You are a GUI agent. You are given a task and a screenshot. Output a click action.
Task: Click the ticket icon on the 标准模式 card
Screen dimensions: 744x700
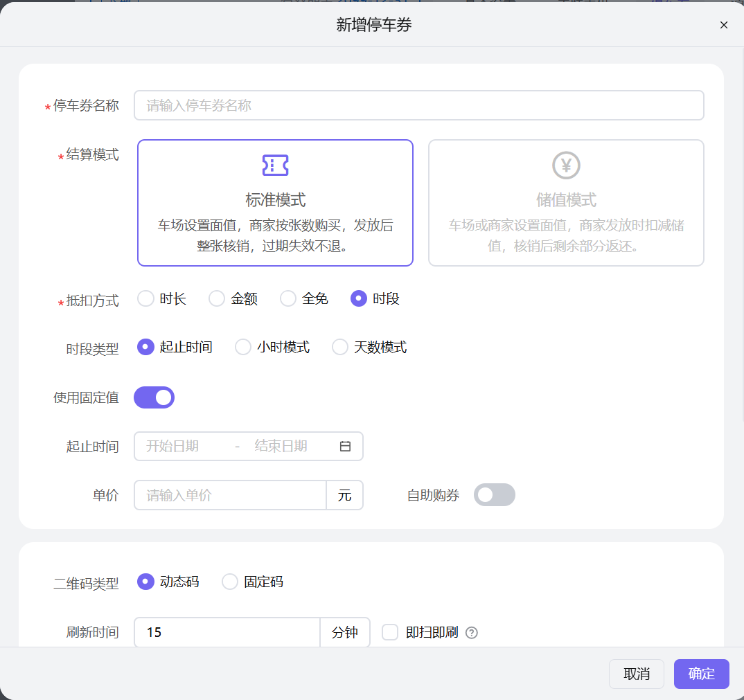tap(274, 165)
